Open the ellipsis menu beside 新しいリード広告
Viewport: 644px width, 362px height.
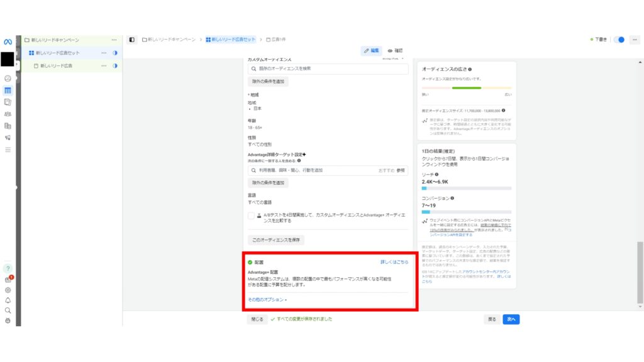(x=104, y=65)
